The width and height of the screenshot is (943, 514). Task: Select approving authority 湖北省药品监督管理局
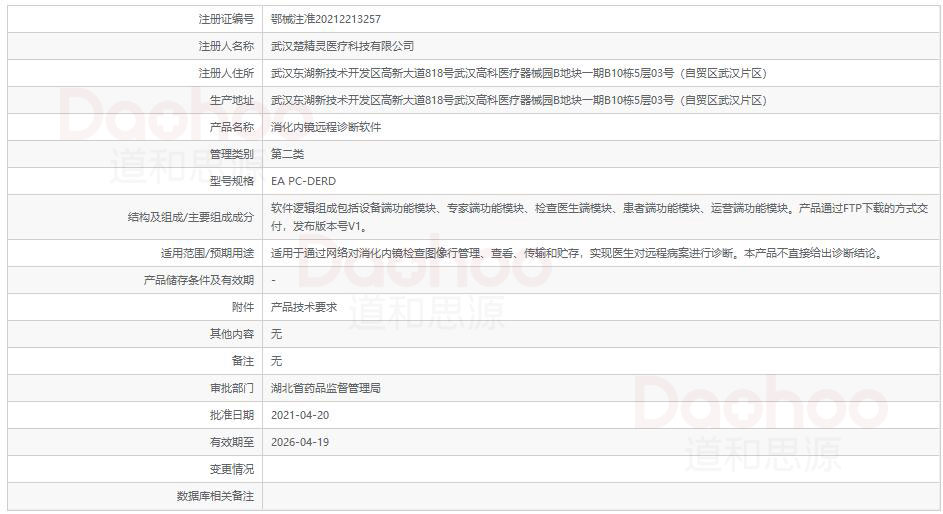coord(325,388)
